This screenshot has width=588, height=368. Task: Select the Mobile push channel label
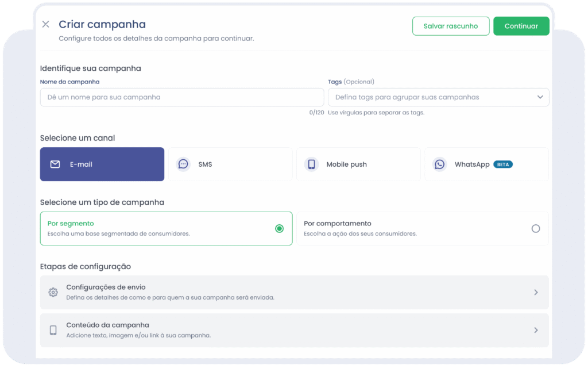(x=346, y=164)
